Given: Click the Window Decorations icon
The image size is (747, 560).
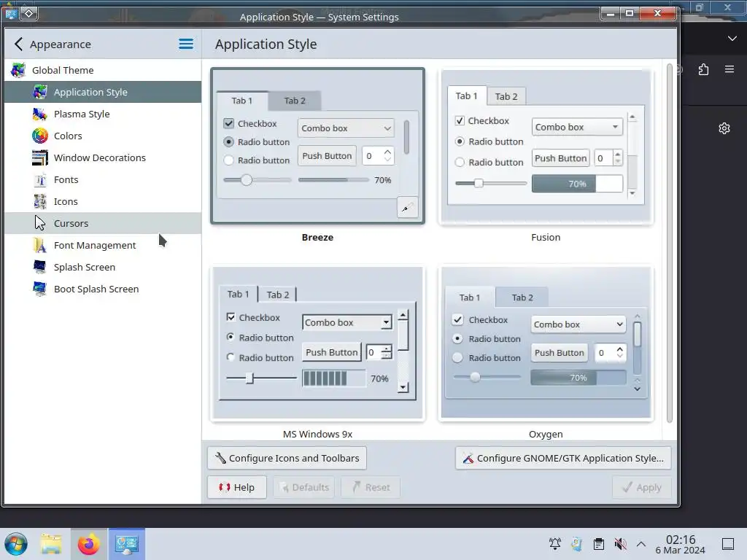Looking at the screenshot, I should pyautogui.click(x=40, y=157).
